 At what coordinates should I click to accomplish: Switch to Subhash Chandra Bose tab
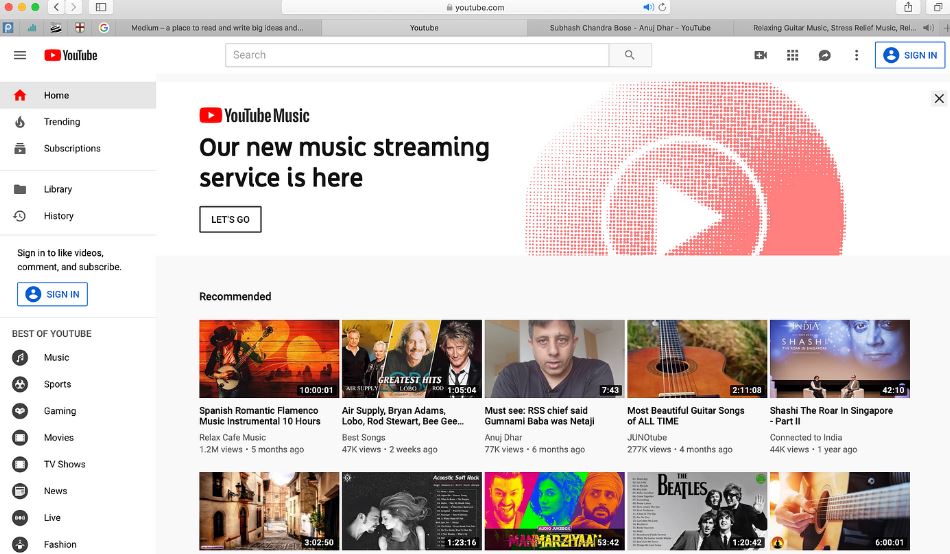(x=630, y=28)
